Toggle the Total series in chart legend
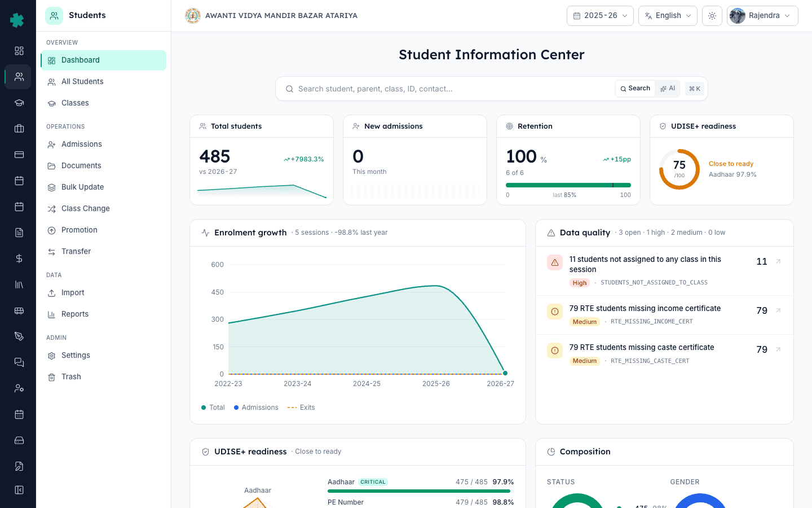This screenshot has height=508, width=812. click(213, 408)
